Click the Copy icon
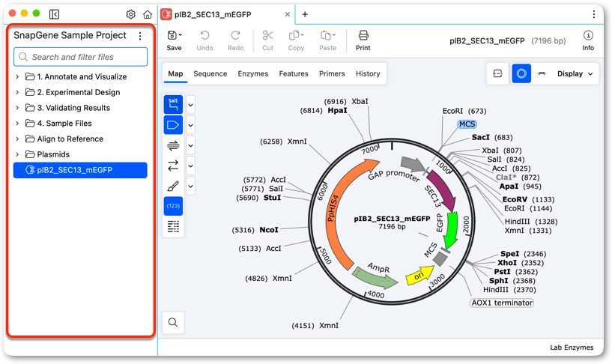 coord(296,36)
